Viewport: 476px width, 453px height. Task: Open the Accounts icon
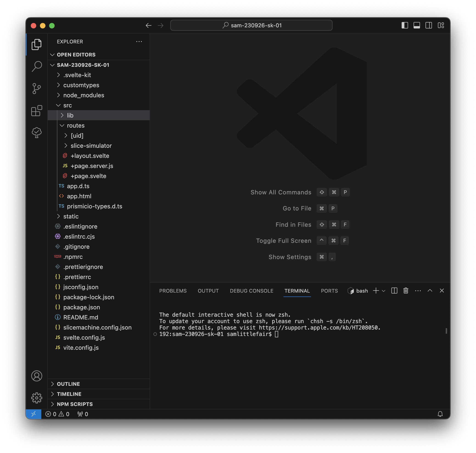pyautogui.click(x=37, y=376)
